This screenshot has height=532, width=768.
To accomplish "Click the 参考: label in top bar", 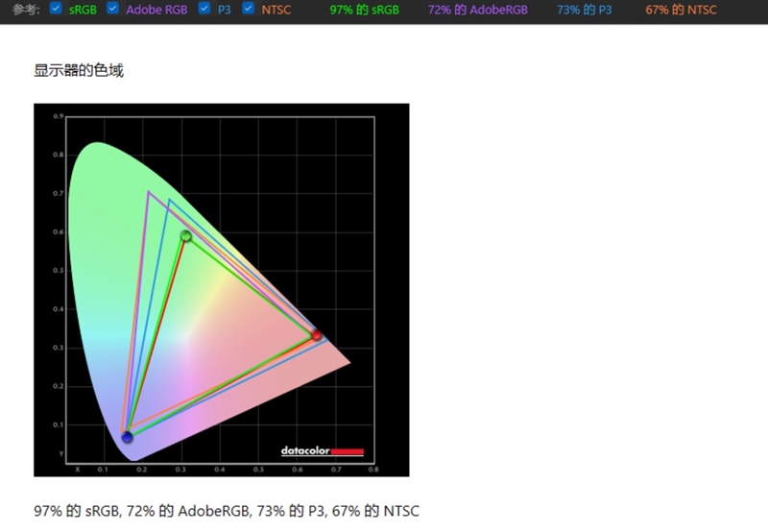I will tap(26, 10).
